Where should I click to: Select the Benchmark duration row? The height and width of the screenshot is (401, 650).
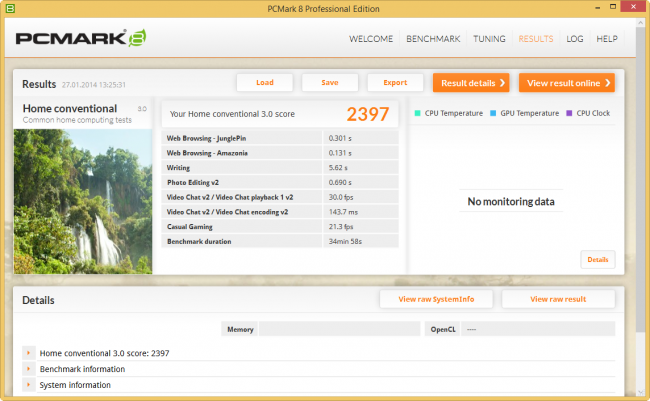point(280,241)
